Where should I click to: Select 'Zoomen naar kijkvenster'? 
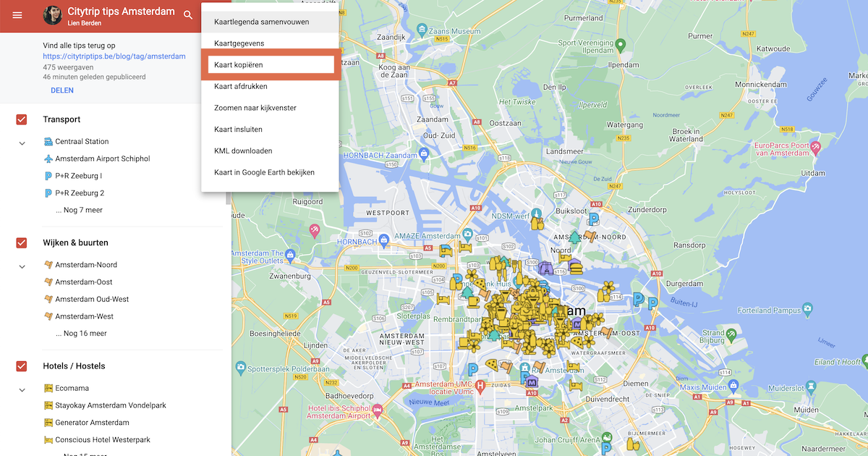(x=270, y=108)
